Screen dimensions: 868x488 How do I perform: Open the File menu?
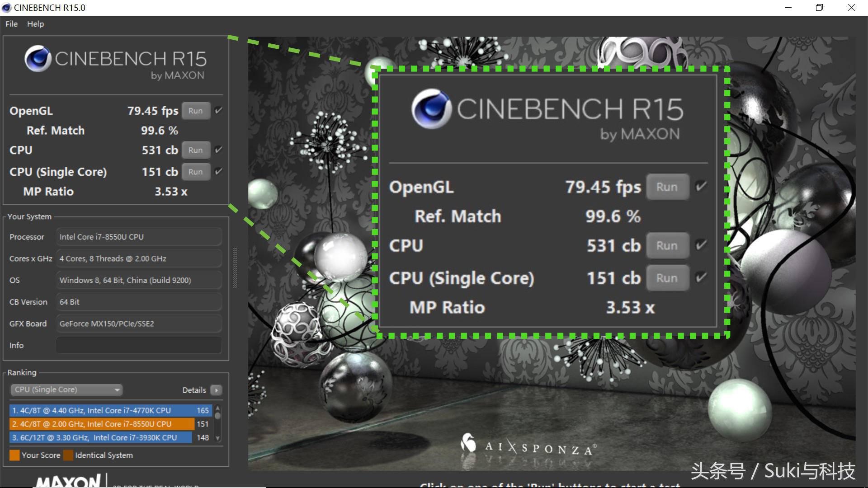coord(11,24)
